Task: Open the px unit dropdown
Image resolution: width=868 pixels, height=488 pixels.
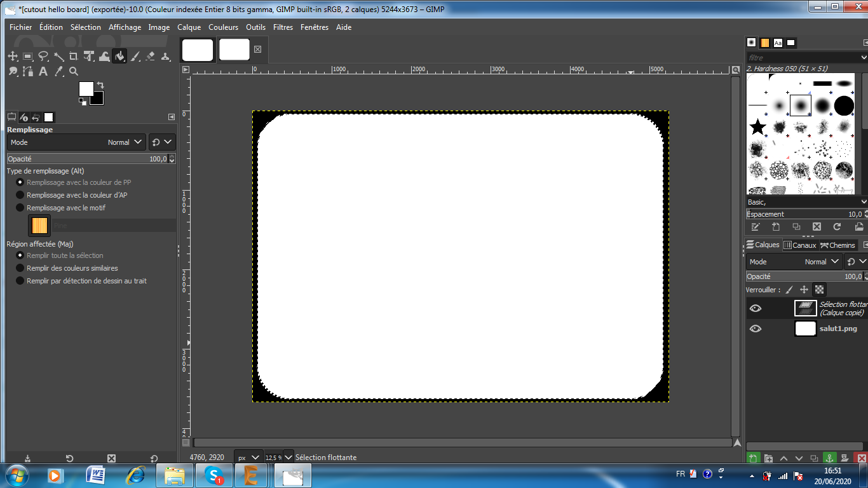Action: click(248, 457)
